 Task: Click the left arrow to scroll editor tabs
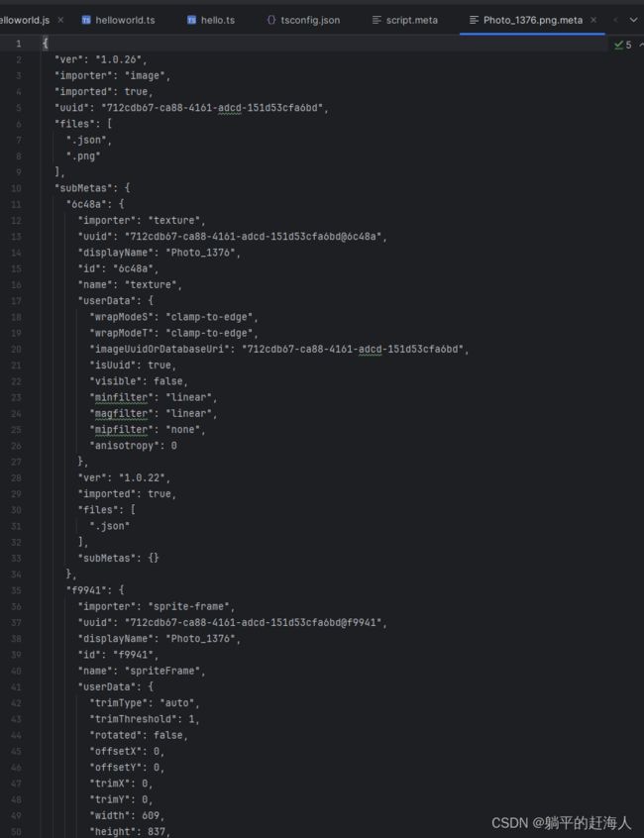pyautogui.click(x=615, y=21)
